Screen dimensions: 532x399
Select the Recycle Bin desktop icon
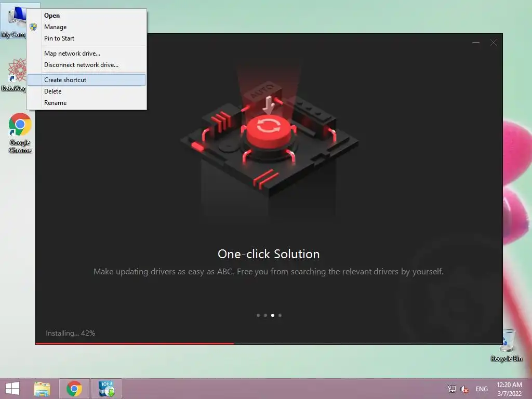point(507,345)
